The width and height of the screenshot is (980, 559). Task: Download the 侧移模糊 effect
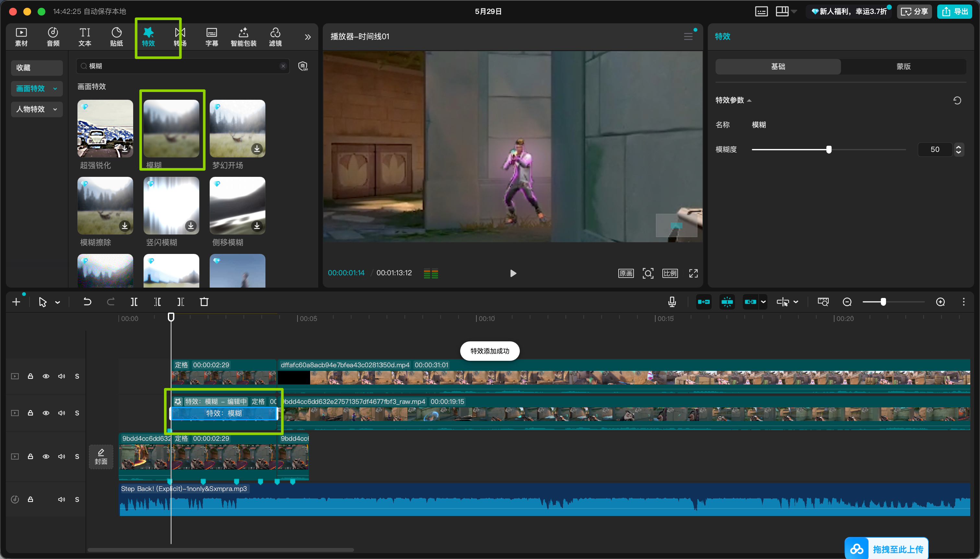pyautogui.click(x=257, y=226)
